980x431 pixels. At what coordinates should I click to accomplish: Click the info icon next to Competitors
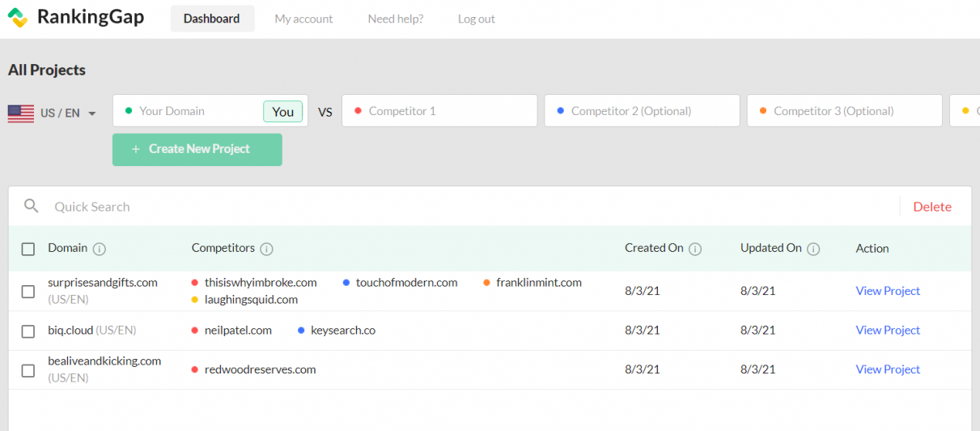[266, 249]
